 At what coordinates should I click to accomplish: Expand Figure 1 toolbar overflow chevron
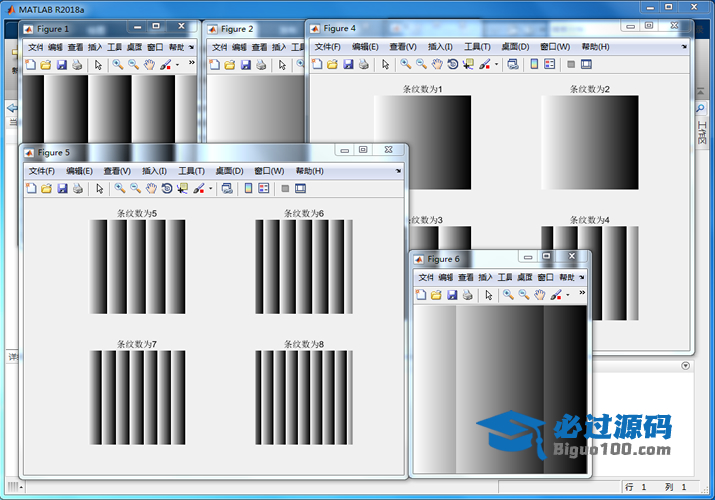192,63
